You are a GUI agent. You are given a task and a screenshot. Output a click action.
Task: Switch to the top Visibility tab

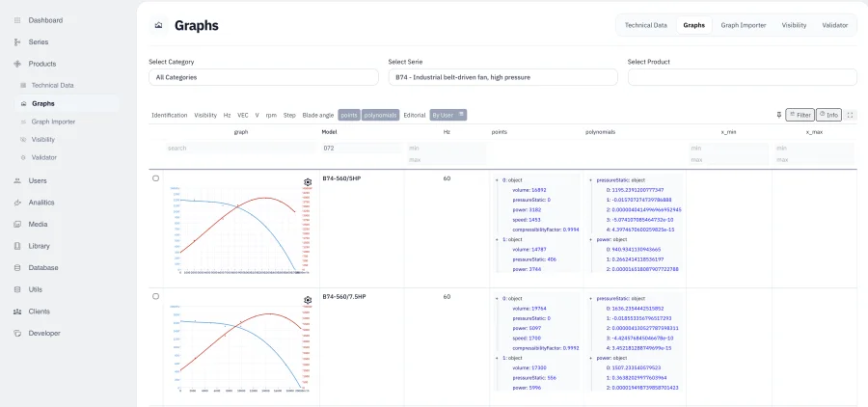794,25
